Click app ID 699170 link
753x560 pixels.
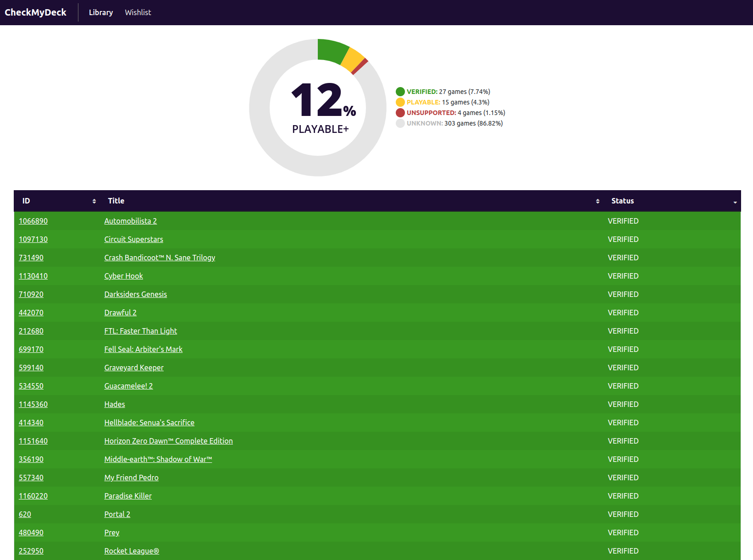pyautogui.click(x=31, y=349)
